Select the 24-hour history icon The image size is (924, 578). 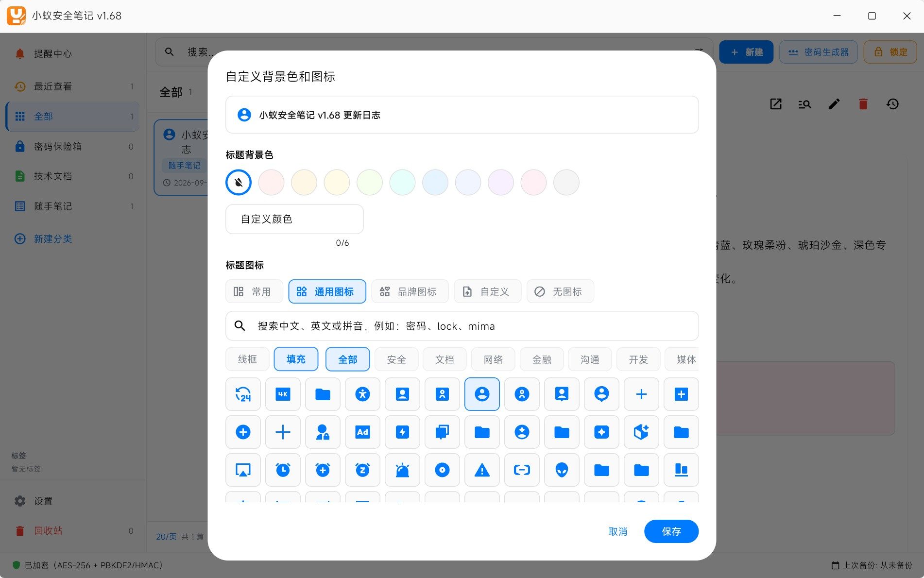coord(243,394)
